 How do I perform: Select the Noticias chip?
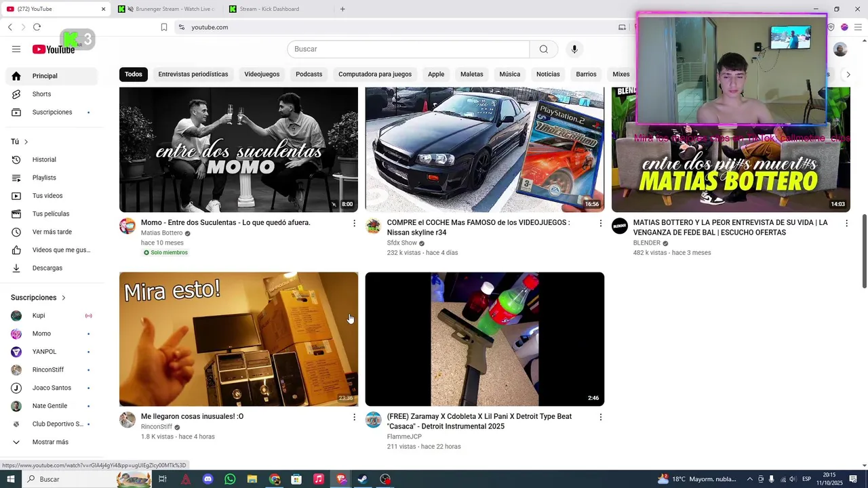coord(548,74)
